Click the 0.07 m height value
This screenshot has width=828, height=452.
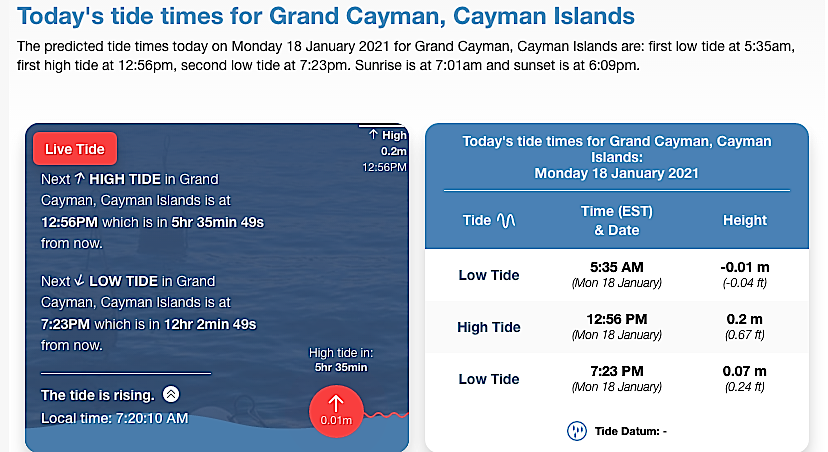744,372
